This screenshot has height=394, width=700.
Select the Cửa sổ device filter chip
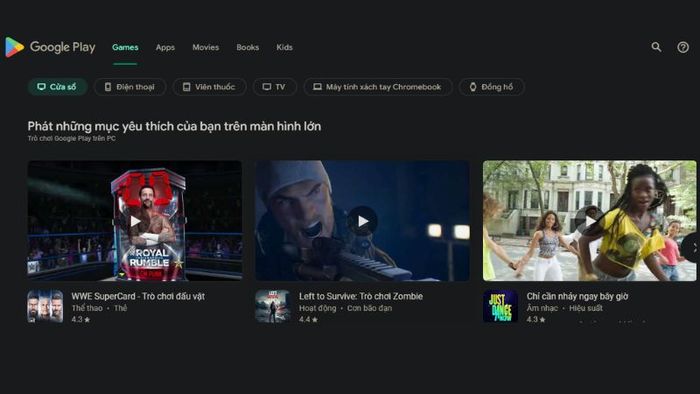pos(57,87)
